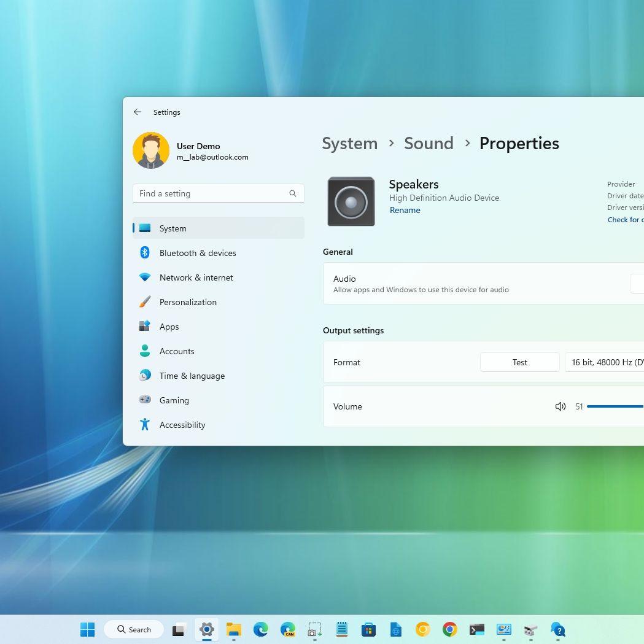Screen dimensions: 644x644
Task: Open Time & language settings
Action: click(192, 376)
